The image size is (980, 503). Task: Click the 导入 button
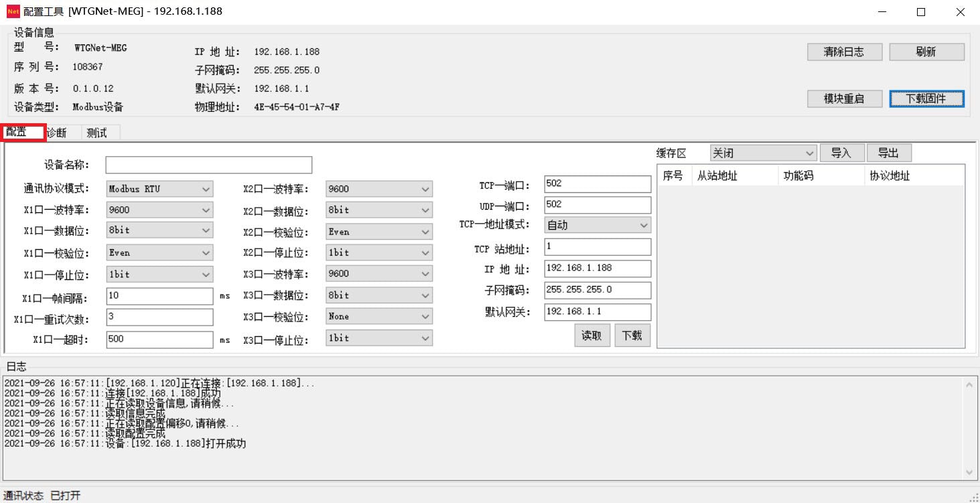point(842,153)
